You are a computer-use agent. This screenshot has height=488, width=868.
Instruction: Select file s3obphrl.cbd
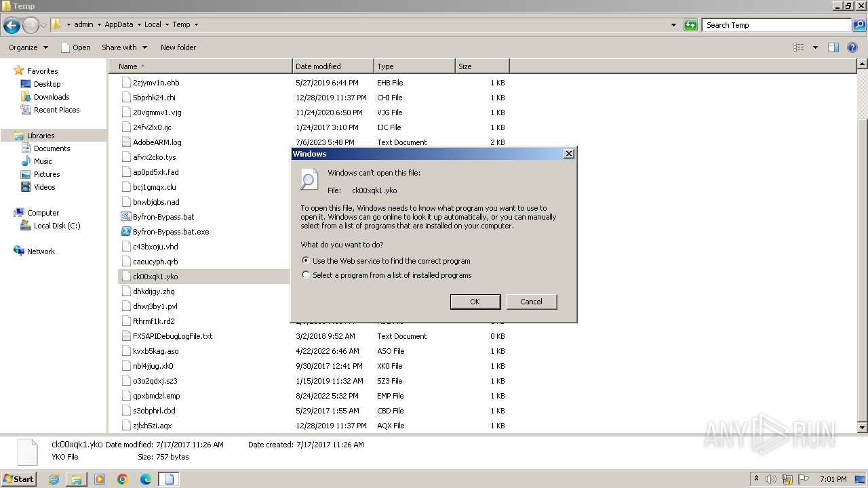[154, 411]
